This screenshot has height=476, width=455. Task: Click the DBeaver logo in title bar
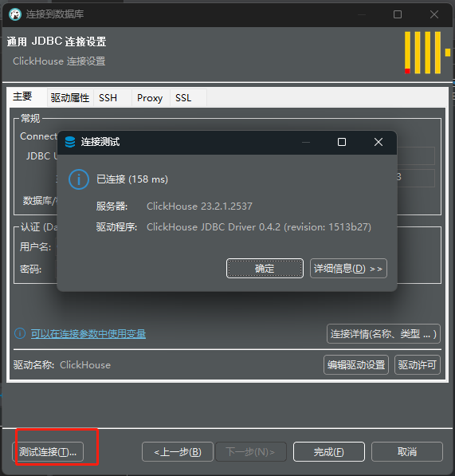[x=15, y=14]
